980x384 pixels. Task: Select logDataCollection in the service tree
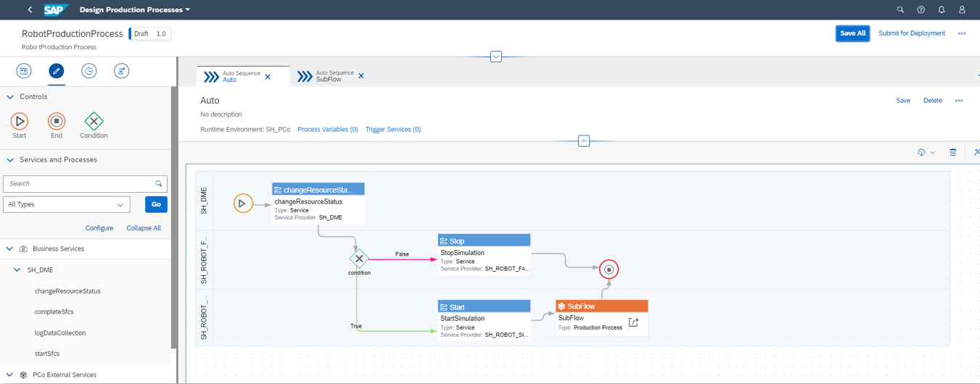point(60,333)
